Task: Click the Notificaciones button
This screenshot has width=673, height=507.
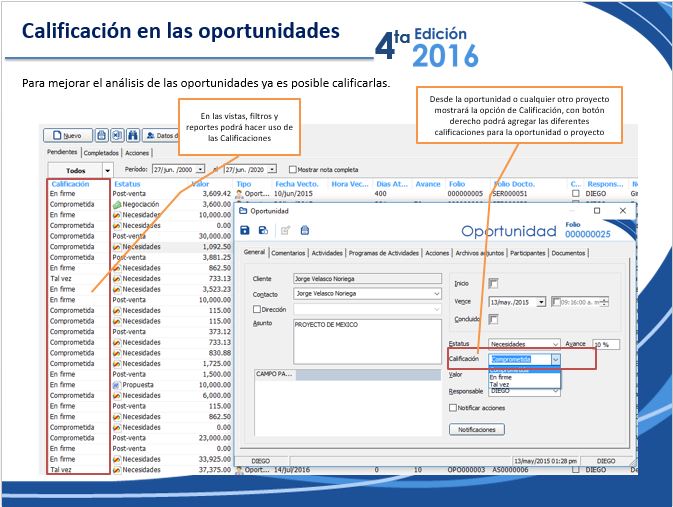Action: pos(477,429)
